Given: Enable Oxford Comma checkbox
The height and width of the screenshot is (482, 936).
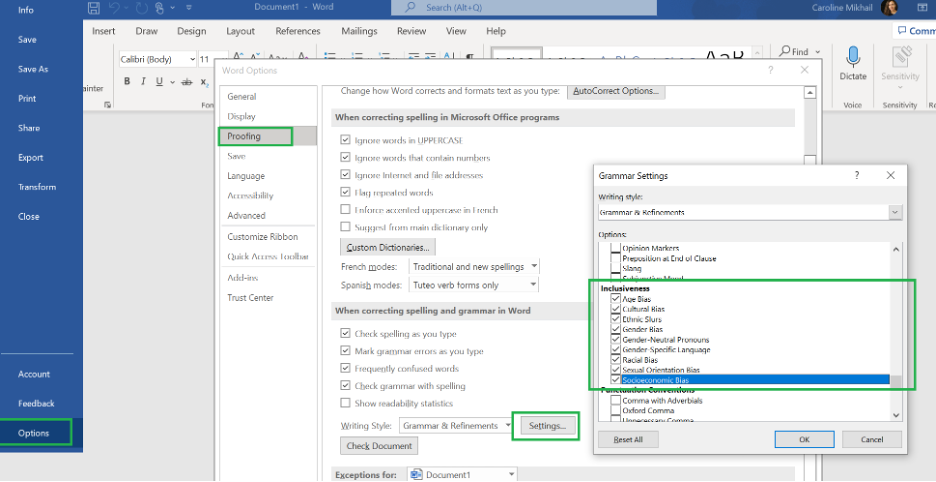Looking at the screenshot, I should 616,410.
